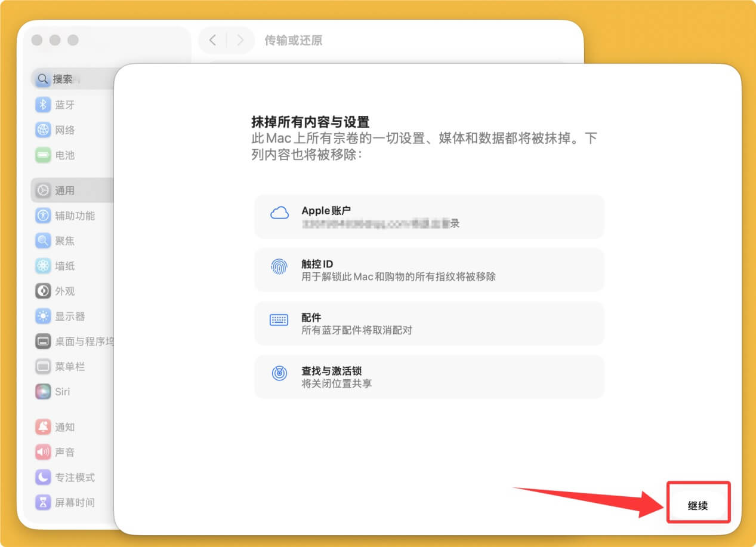Open Focus (专注模式) moon icon
This screenshot has width=756, height=547.
click(43, 477)
